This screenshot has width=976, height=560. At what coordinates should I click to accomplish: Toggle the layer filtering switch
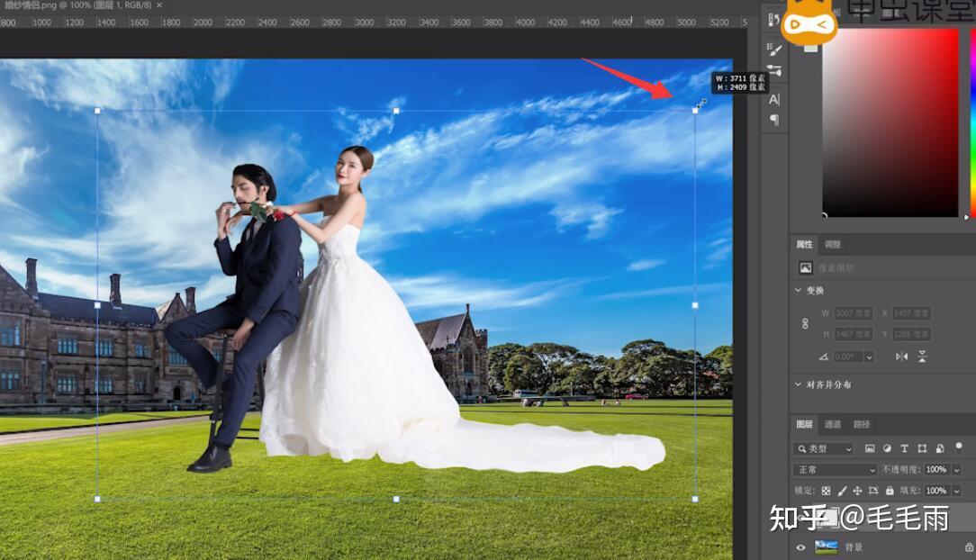click(959, 447)
